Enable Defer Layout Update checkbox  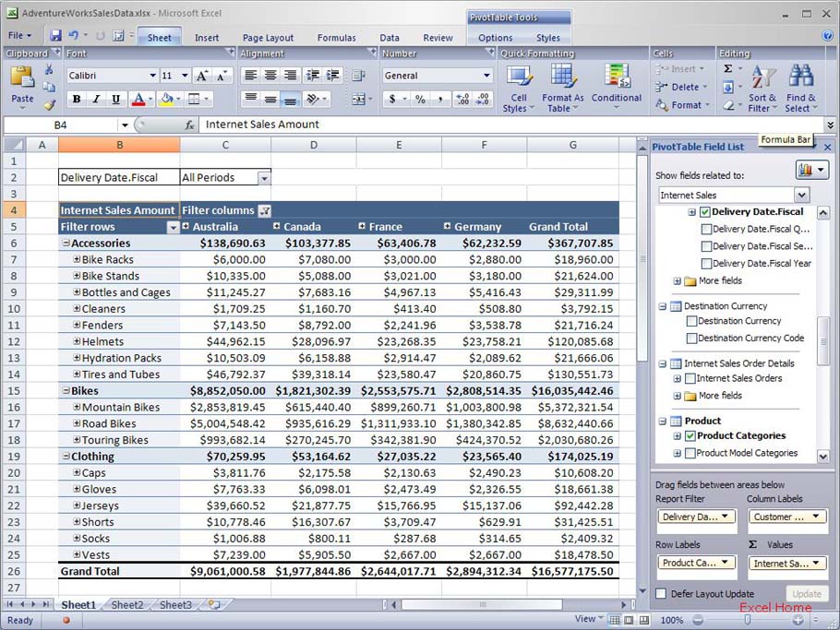point(661,594)
